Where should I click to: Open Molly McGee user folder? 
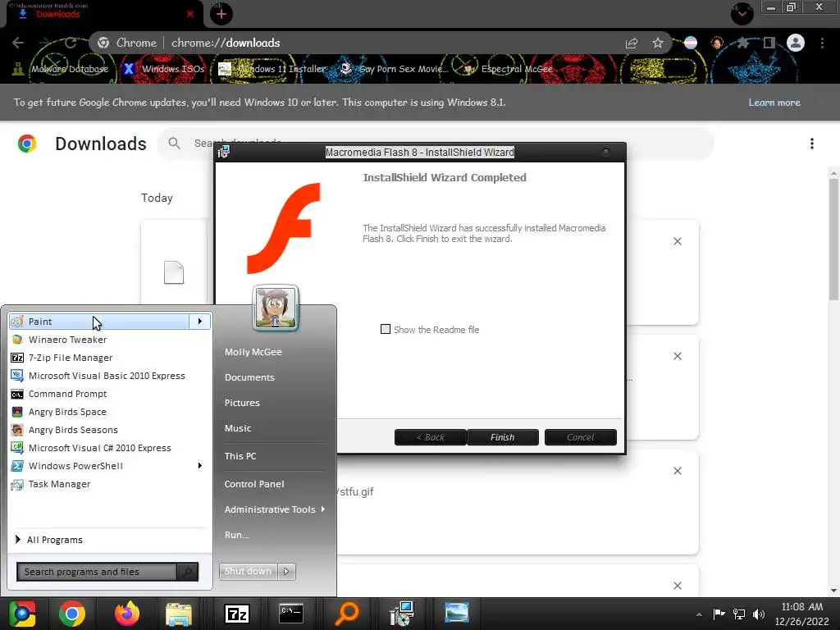(253, 352)
